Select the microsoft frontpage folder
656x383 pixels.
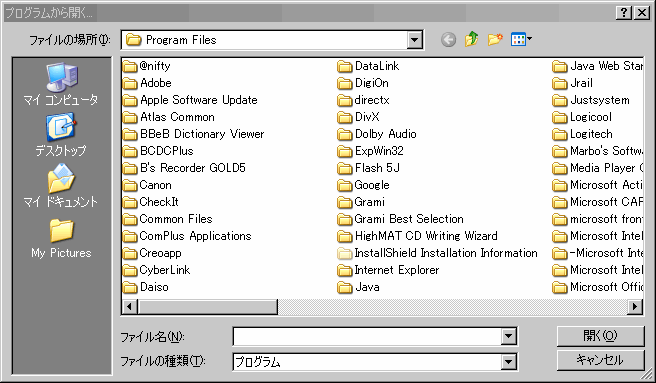(x=597, y=219)
